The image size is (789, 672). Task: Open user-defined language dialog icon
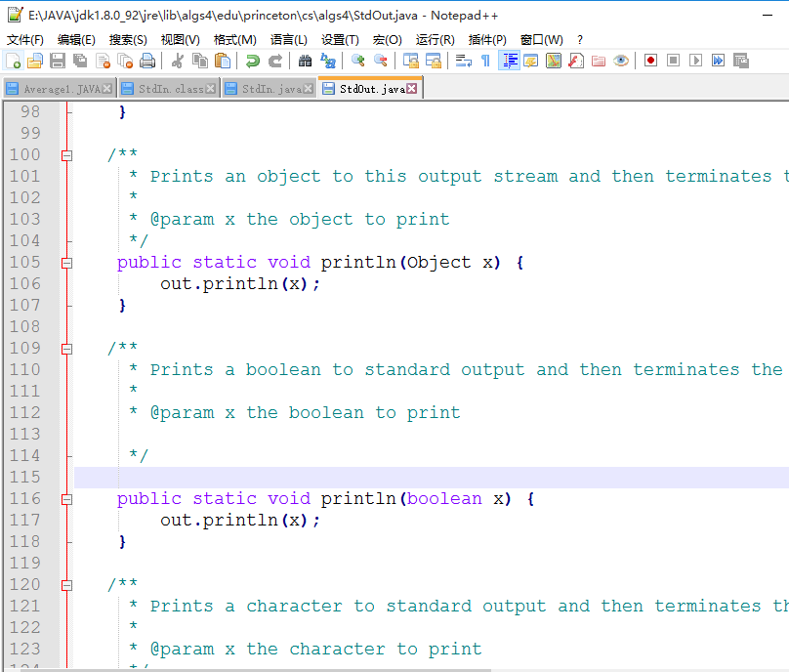point(531,61)
